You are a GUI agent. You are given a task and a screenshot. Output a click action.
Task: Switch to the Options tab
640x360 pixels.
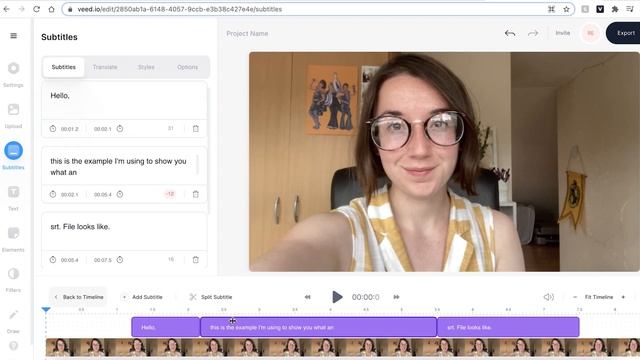pos(187,67)
